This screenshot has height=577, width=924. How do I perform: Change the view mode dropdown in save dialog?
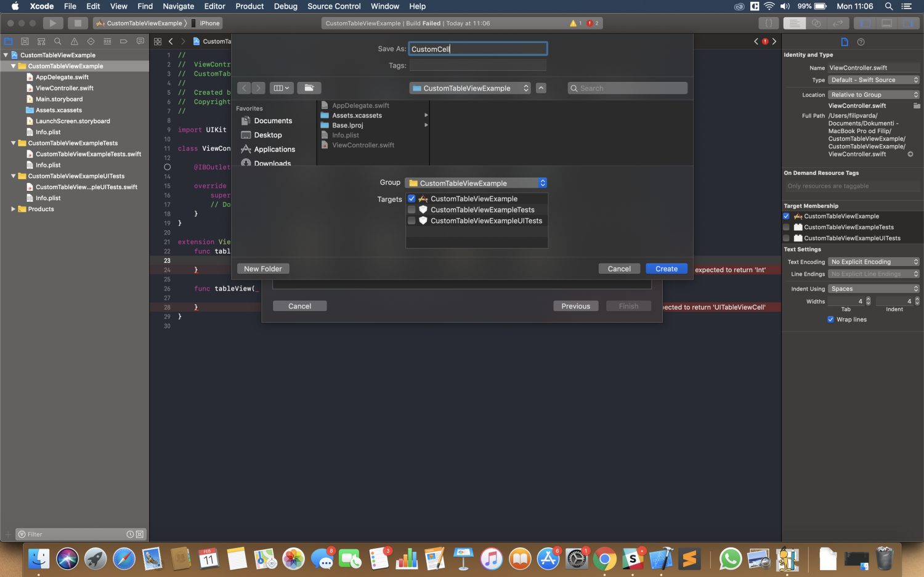click(282, 88)
